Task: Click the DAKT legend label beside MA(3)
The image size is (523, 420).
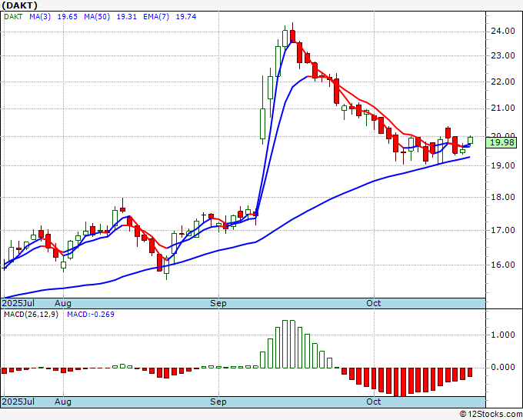Action: click(x=15, y=15)
